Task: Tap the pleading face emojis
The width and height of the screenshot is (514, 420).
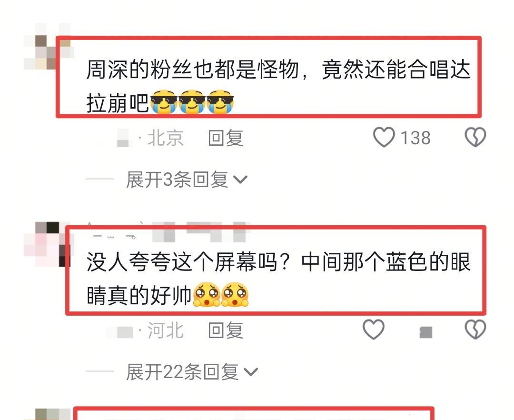Action: [x=221, y=294]
